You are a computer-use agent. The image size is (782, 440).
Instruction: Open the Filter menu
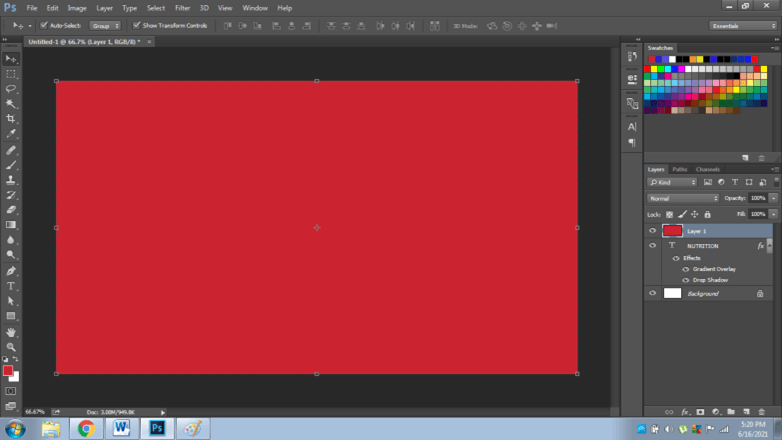click(182, 7)
